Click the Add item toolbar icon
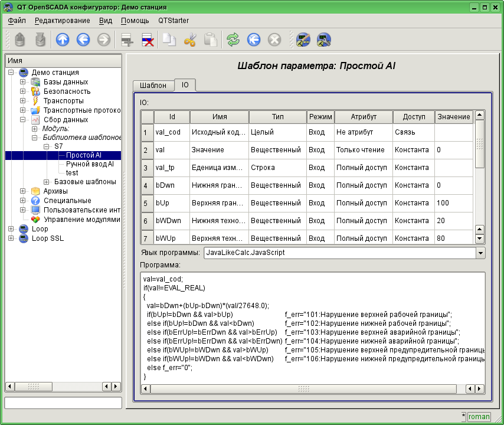The height and width of the screenshot is (425, 504). (x=127, y=40)
